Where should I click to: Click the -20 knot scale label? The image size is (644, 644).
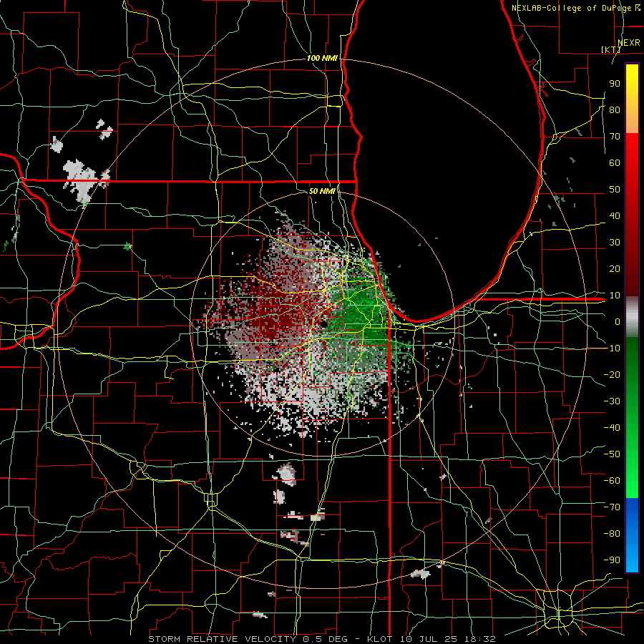pos(612,374)
